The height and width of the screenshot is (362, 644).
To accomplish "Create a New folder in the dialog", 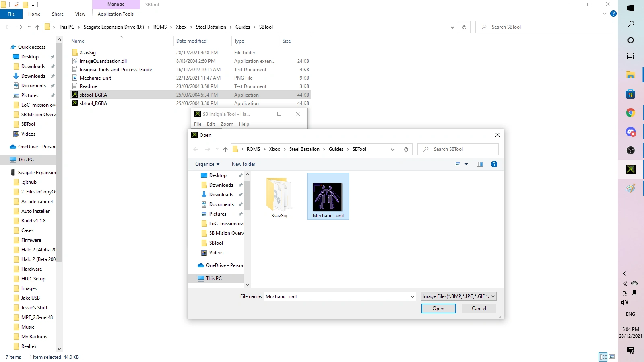I will click(x=244, y=164).
